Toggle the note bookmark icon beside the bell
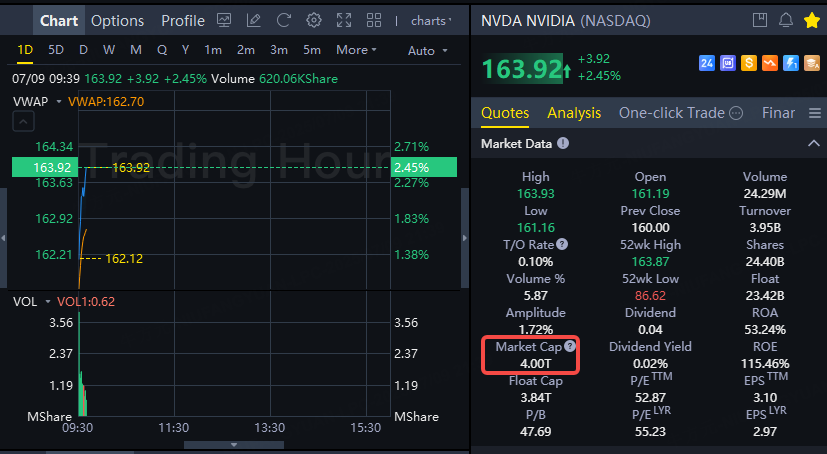827x454 pixels. [760, 20]
